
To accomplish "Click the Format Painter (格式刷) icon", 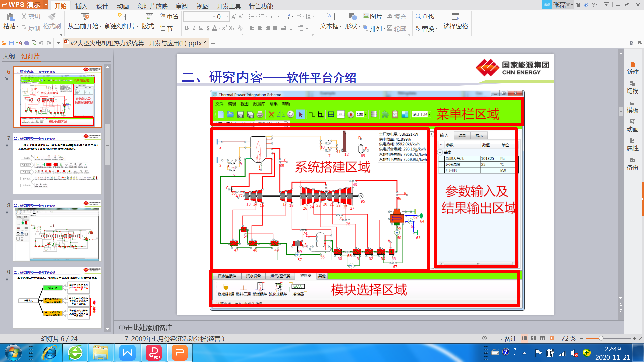I will point(52,16).
